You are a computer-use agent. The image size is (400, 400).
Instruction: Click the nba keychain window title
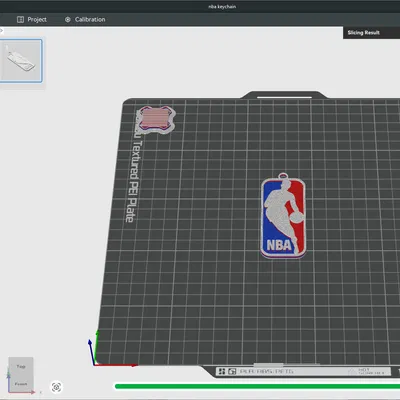[x=222, y=6]
